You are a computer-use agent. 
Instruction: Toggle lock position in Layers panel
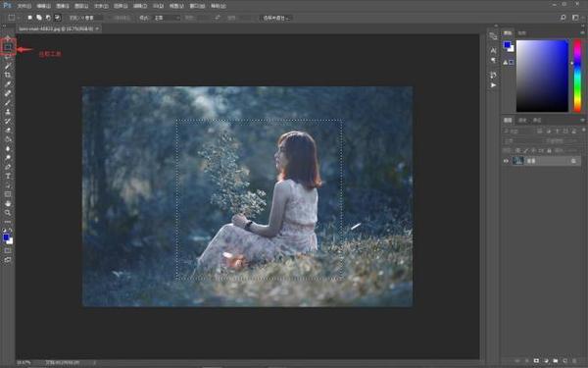[533, 150]
